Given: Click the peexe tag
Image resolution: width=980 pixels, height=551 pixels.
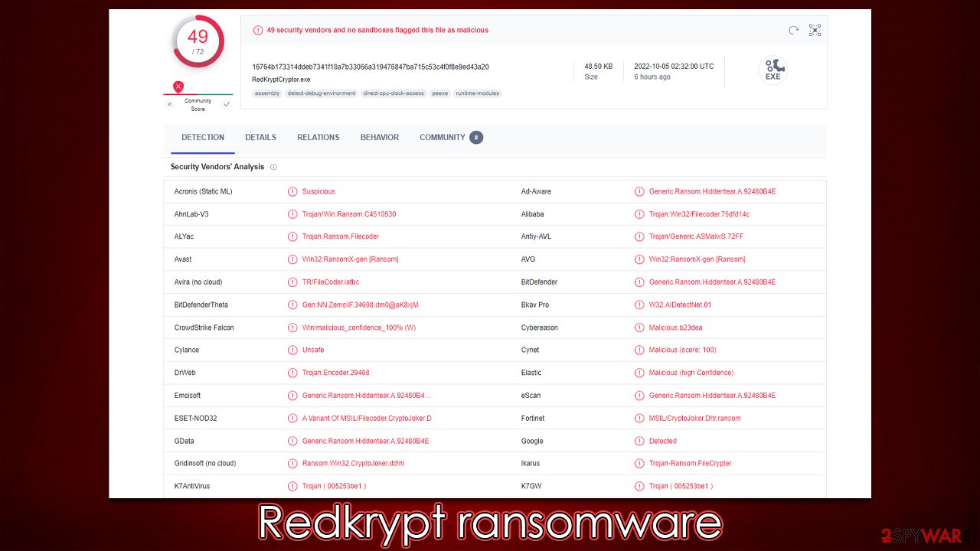Looking at the screenshot, I should pyautogui.click(x=439, y=93).
